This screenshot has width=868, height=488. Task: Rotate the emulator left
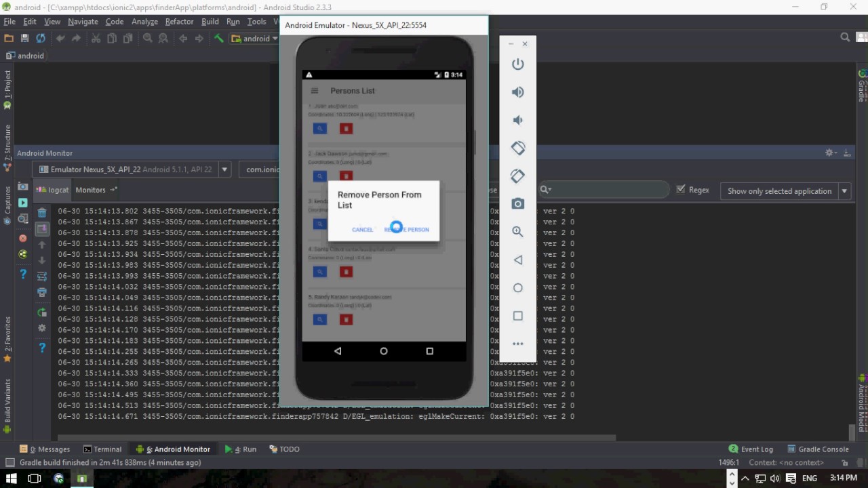pos(517,148)
